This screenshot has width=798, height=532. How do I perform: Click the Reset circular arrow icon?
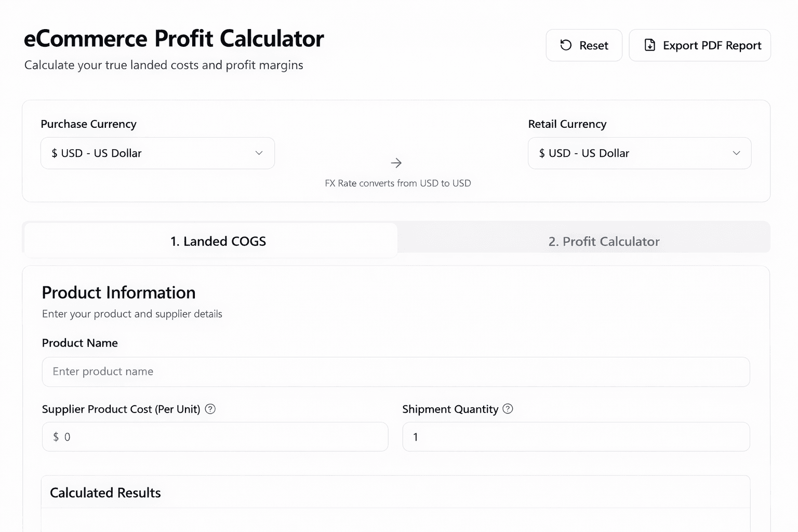coord(566,45)
